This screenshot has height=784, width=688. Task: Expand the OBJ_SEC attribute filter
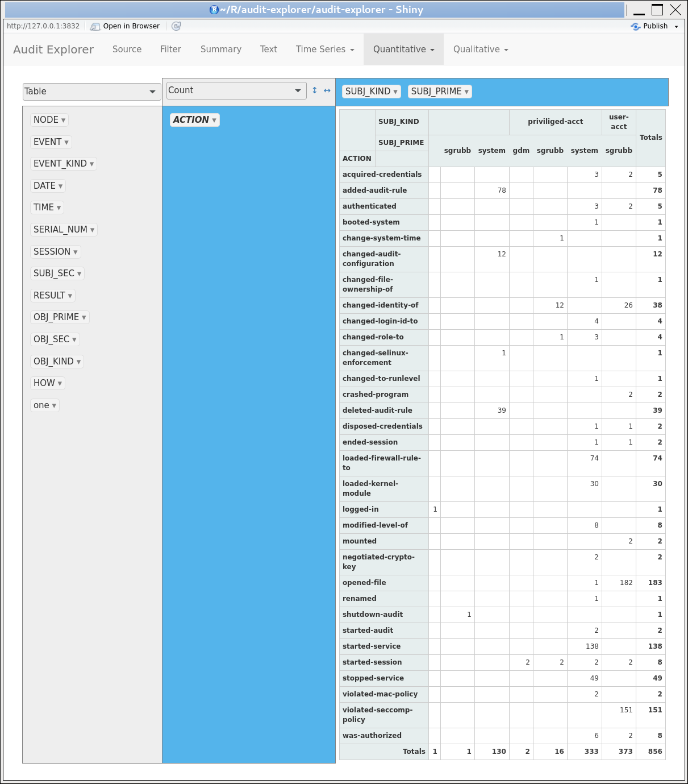[x=74, y=339]
